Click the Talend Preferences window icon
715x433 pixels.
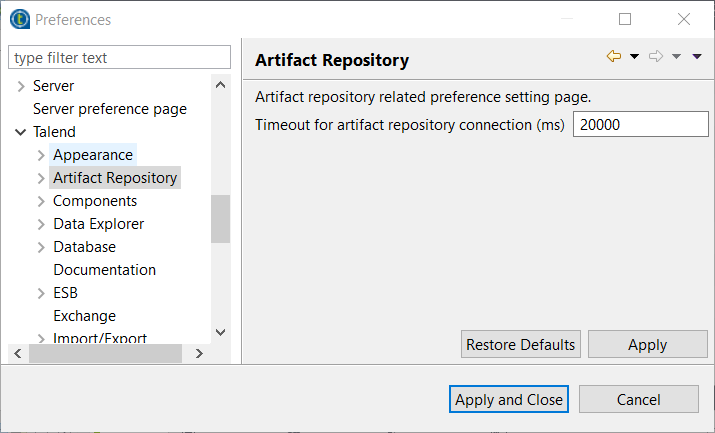(x=19, y=19)
